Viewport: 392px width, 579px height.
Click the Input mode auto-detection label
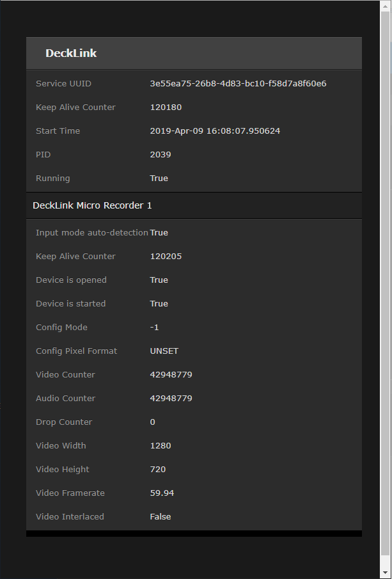pos(91,233)
